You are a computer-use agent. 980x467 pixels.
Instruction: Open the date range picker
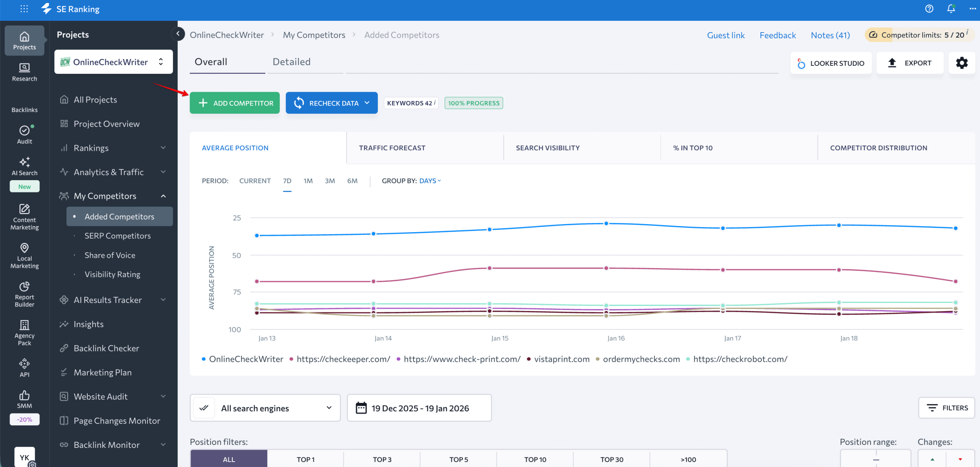tap(419, 408)
